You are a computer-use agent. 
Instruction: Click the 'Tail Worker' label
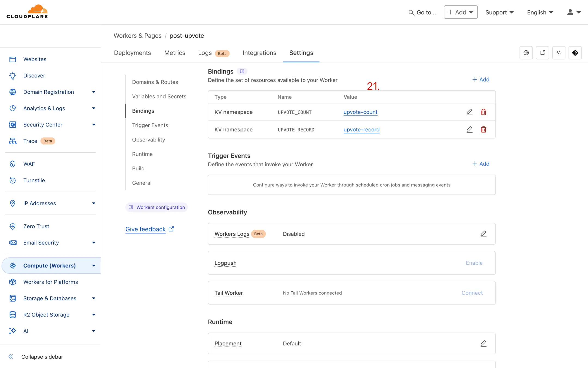pyautogui.click(x=228, y=293)
